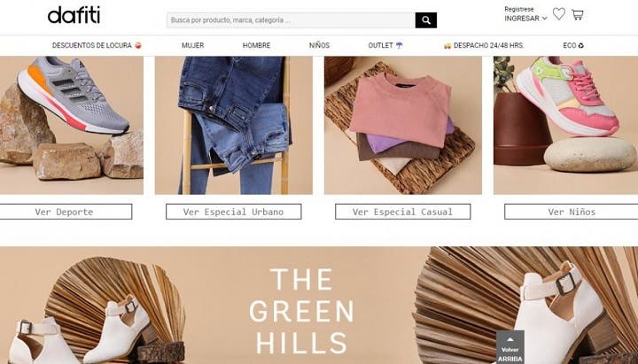Select the folded pink sweatshirt image
This screenshot has width=638, height=364.
point(403,125)
